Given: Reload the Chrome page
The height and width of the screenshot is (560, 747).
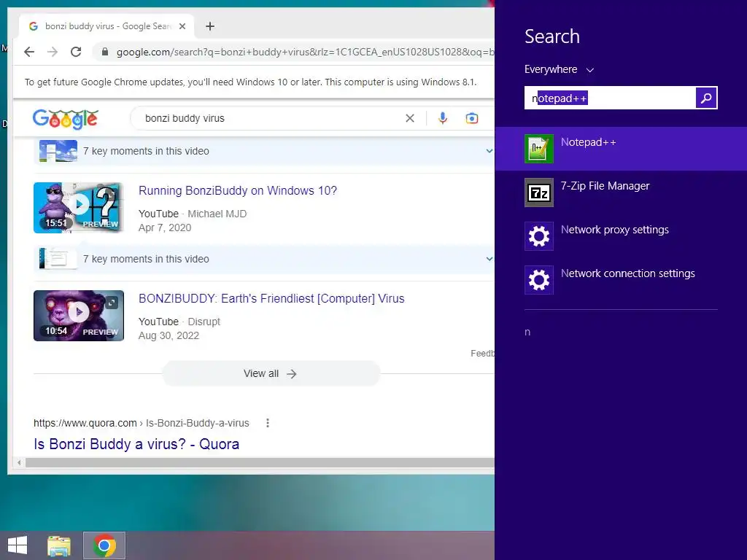Looking at the screenshot, I should point(76,52).
